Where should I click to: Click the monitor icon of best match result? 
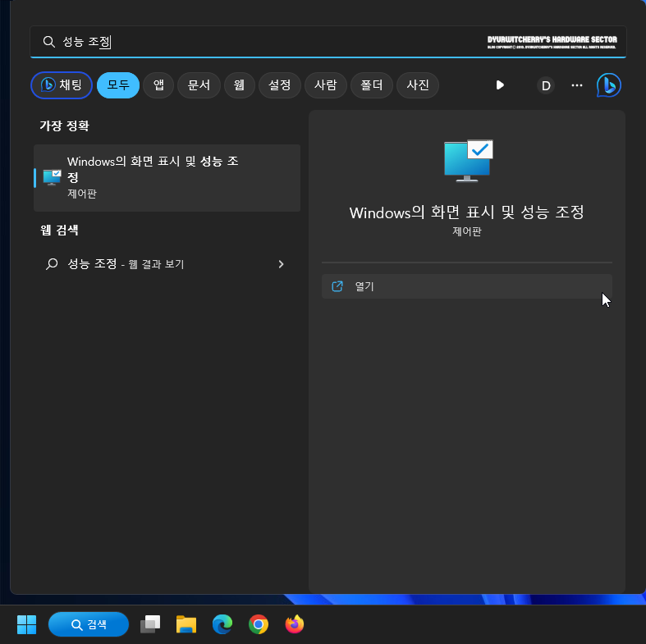tap(52, 177)
